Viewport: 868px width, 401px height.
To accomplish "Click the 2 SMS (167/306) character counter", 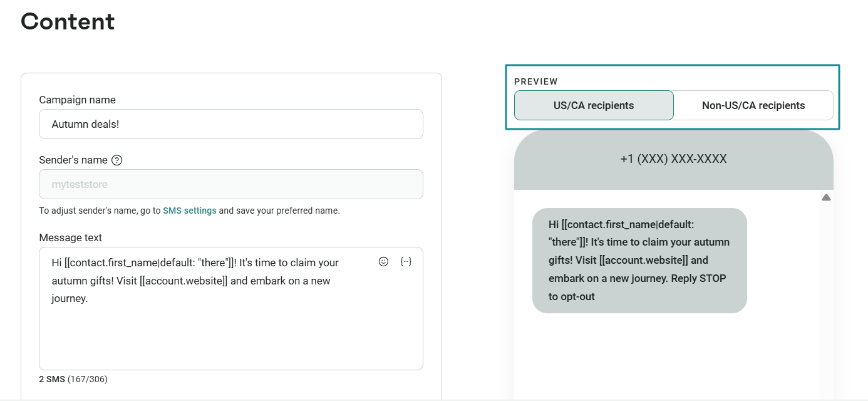I will (x=73, y=379).
